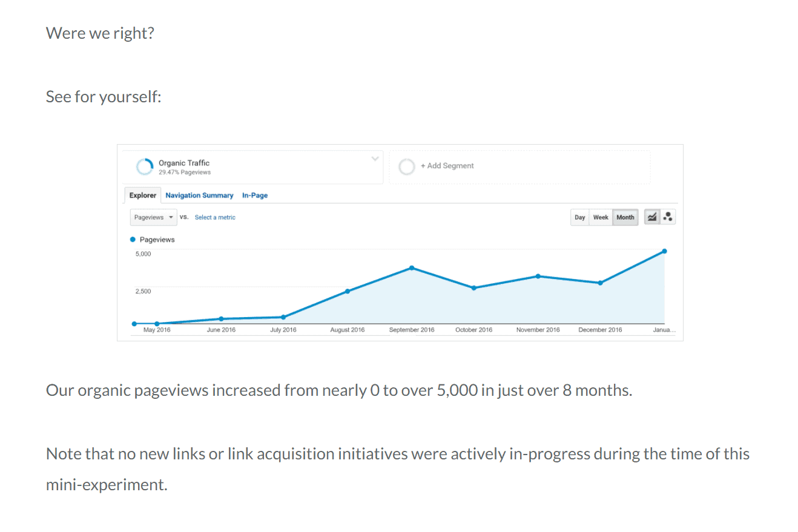
Task: Toggle the Month time granularity
Action: [625, 217]
